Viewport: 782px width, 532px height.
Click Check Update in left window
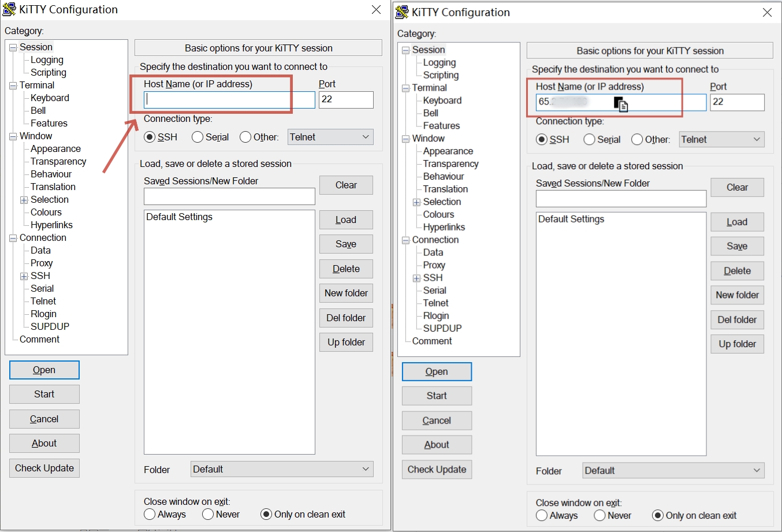click(x=44, y=468)
